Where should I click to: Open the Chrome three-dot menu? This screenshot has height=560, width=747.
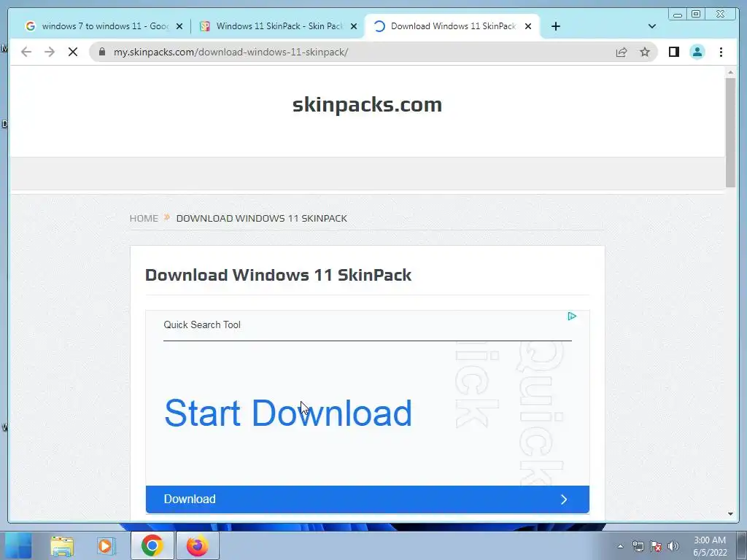[x=721, y=52]
